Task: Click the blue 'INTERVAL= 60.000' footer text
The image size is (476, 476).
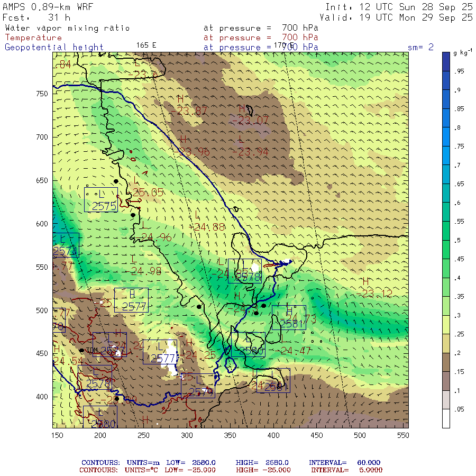Action: pyautogui.click(x=344, y=462)
